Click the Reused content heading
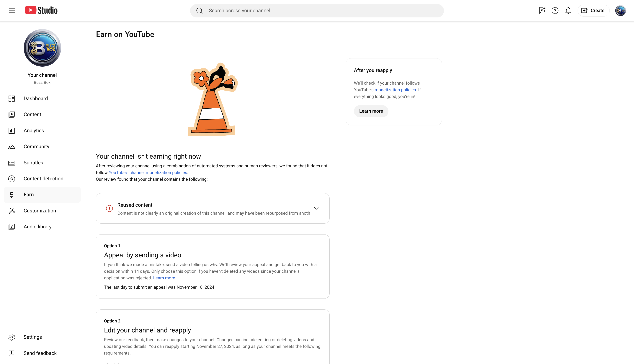The width and height of the screenshot is (634, 364). 135,205
